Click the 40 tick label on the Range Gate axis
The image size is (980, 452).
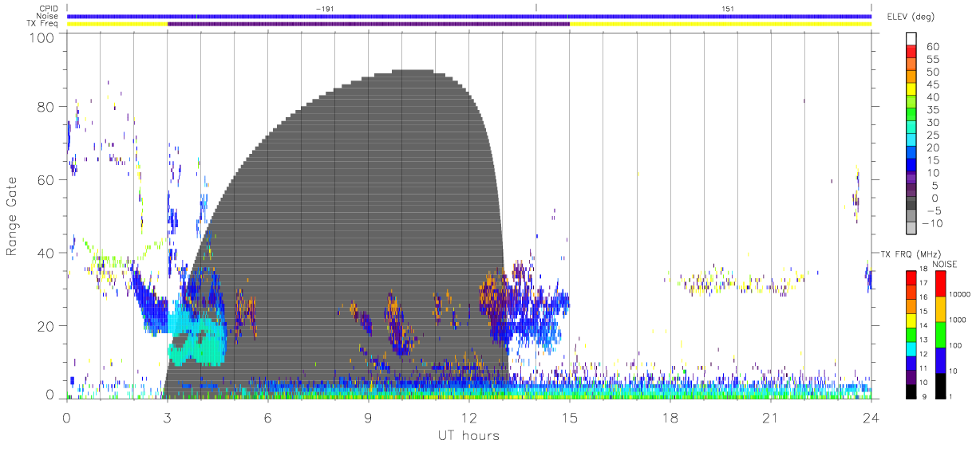tap(46, 253)
